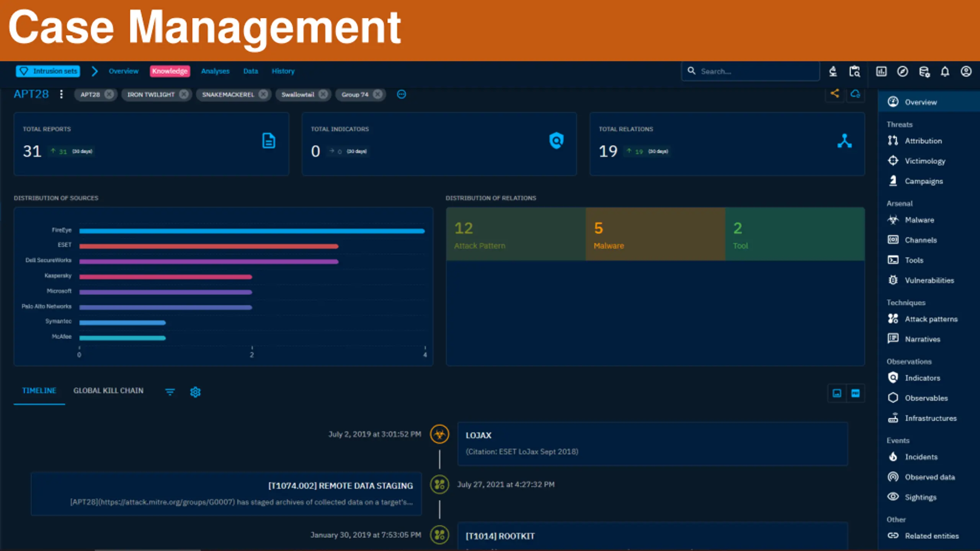Image resolution: width=980 pixels, height=551 pixels.
Task: Open Victimology in the sidebar
Action: click(929, 161)
